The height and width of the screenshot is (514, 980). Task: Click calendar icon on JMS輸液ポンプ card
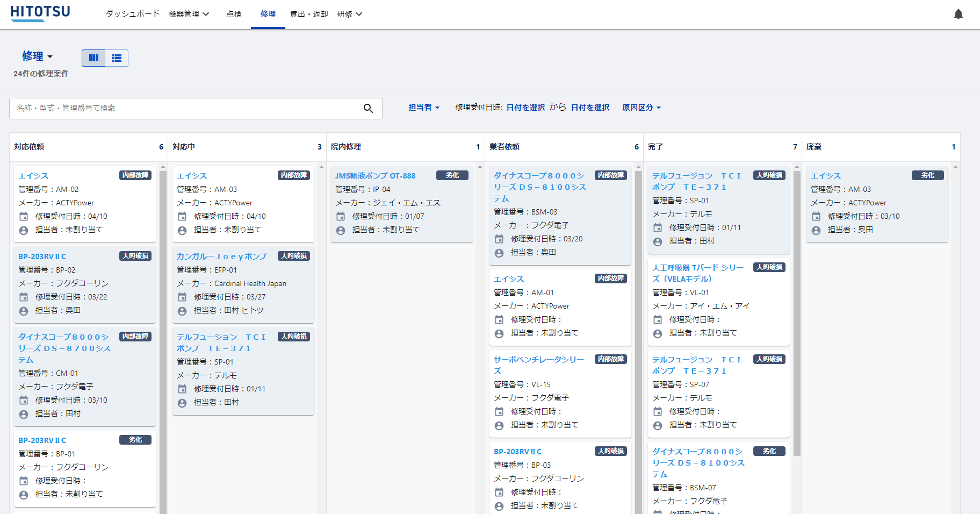(x=341, y=216)
